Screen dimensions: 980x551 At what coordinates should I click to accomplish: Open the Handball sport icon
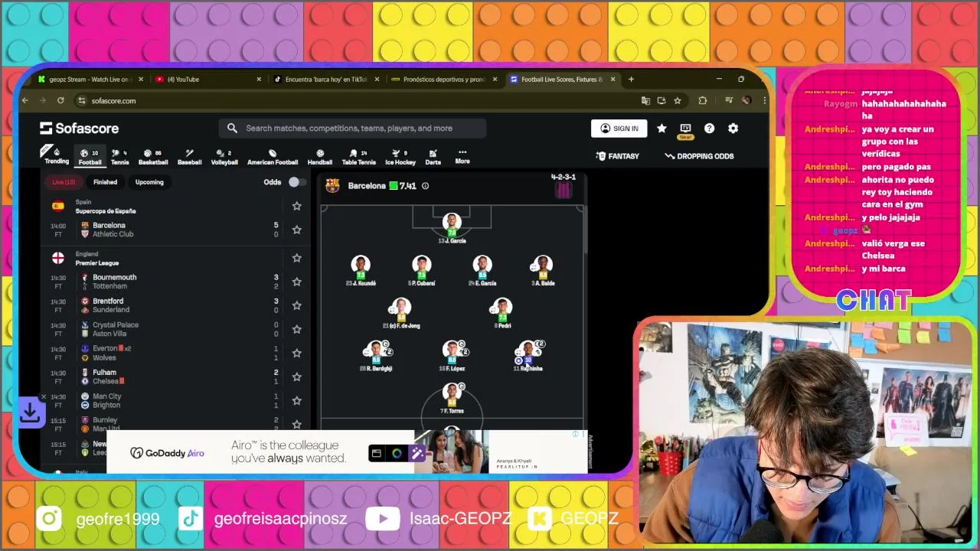pos(320,156)
